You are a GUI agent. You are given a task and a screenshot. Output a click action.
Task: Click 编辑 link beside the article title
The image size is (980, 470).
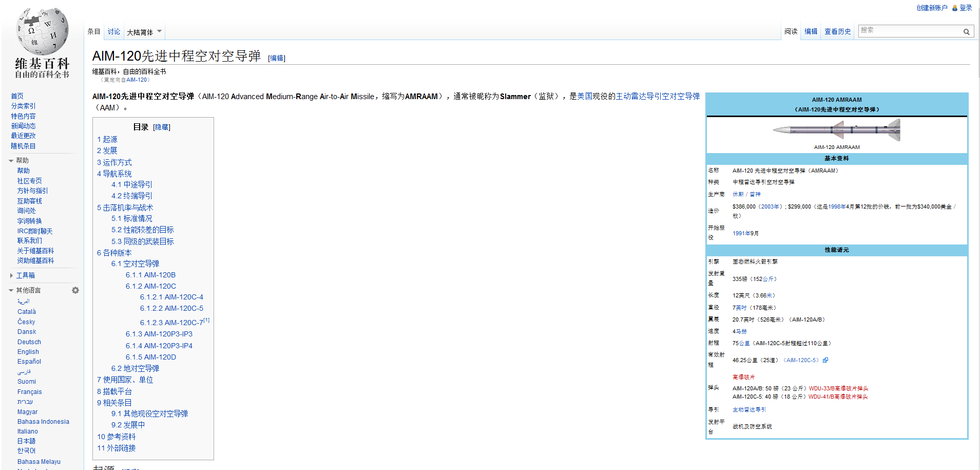tap(277, 58)
